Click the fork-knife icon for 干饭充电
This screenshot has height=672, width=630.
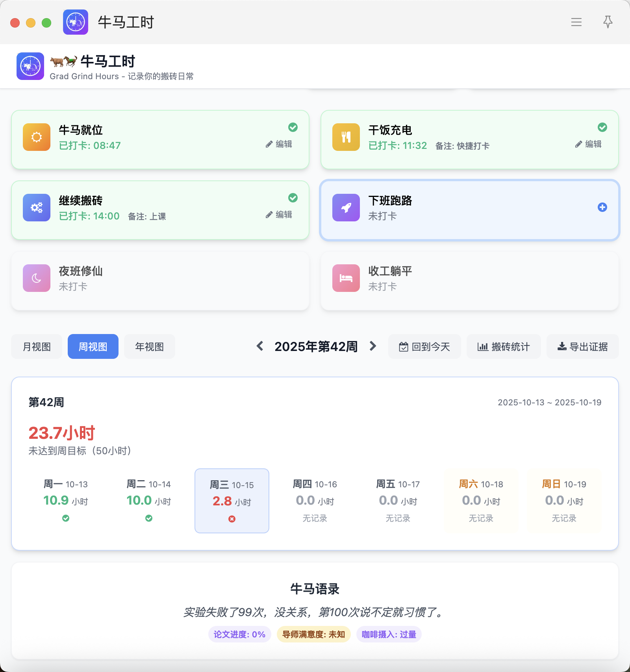coord(346,137)
